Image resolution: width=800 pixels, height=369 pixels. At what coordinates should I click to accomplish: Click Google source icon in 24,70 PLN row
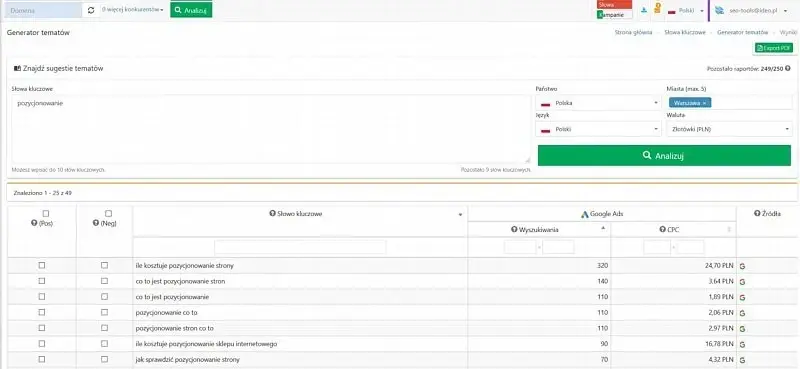coord(742,266)
